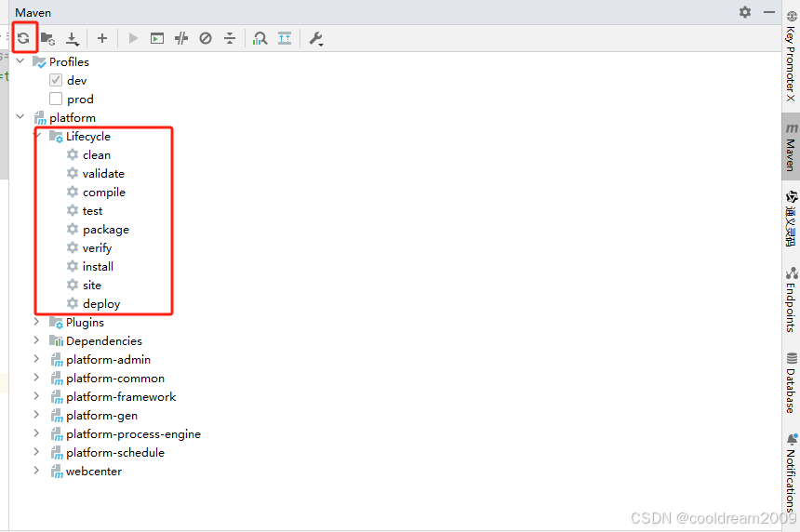800x532 pixels.
Task: Click the Plugins folder icon
Action: (56, 323)
